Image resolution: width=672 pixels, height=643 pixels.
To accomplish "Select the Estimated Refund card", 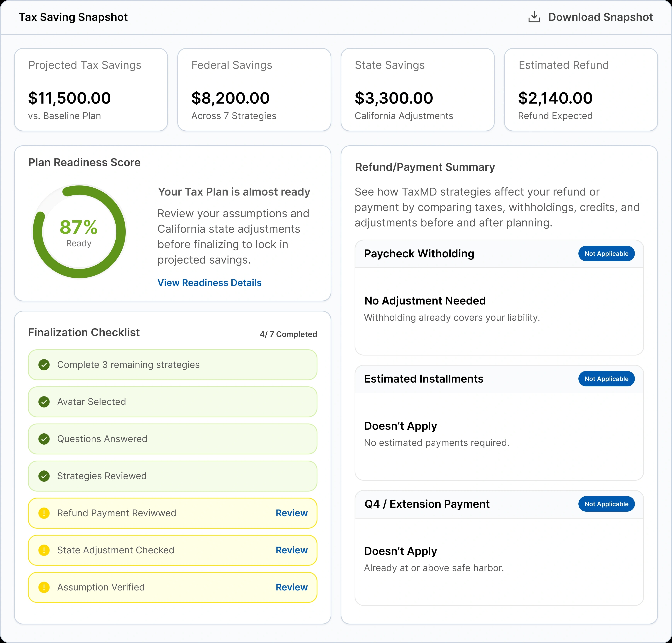I will coord(581,90).
